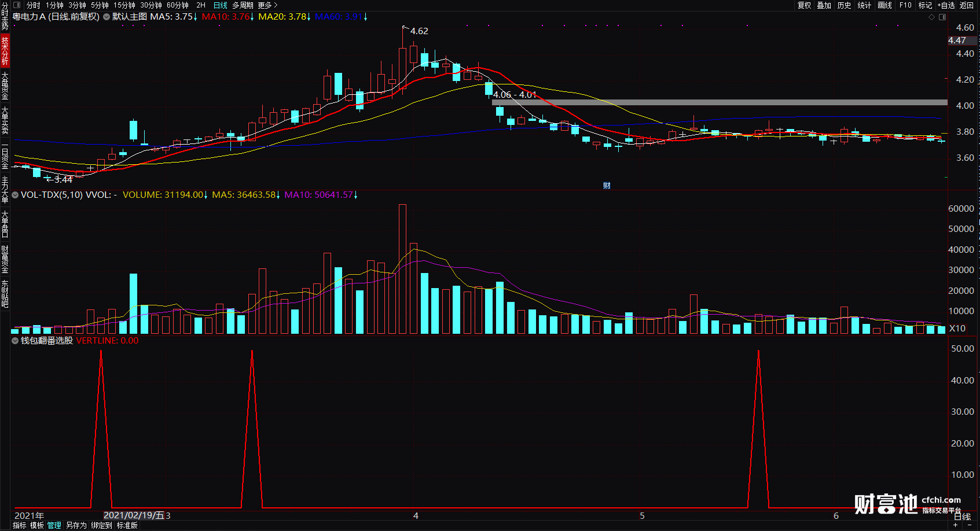
Task: Toggle the right side panel icon
Action: click(942, 17)
